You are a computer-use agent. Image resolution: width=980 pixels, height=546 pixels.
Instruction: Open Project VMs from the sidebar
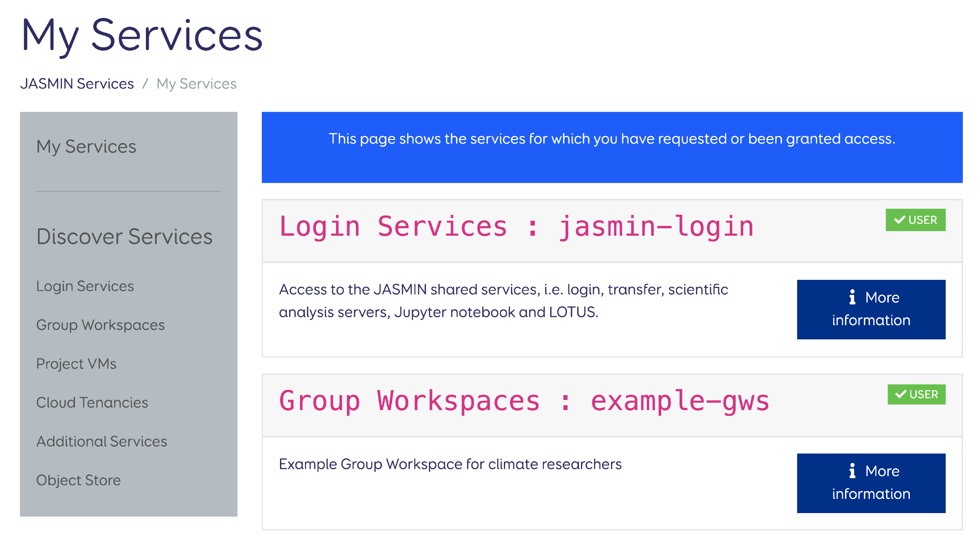pos(76,364)
